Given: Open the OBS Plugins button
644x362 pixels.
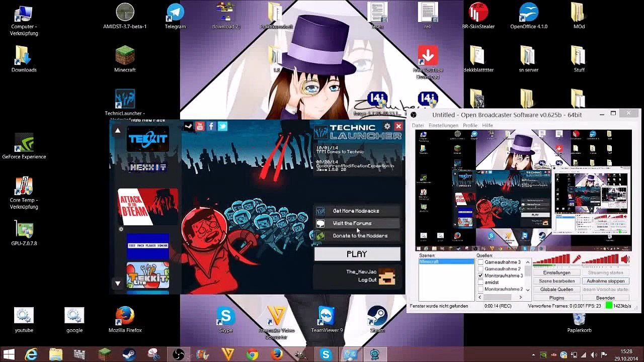Looking at the screenshot, I should click(557, 298).
